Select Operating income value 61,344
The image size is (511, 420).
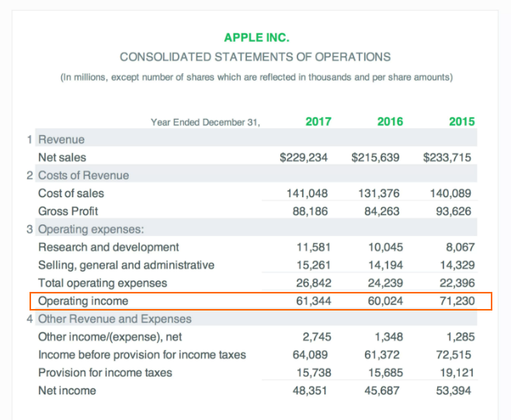[314, 300]
